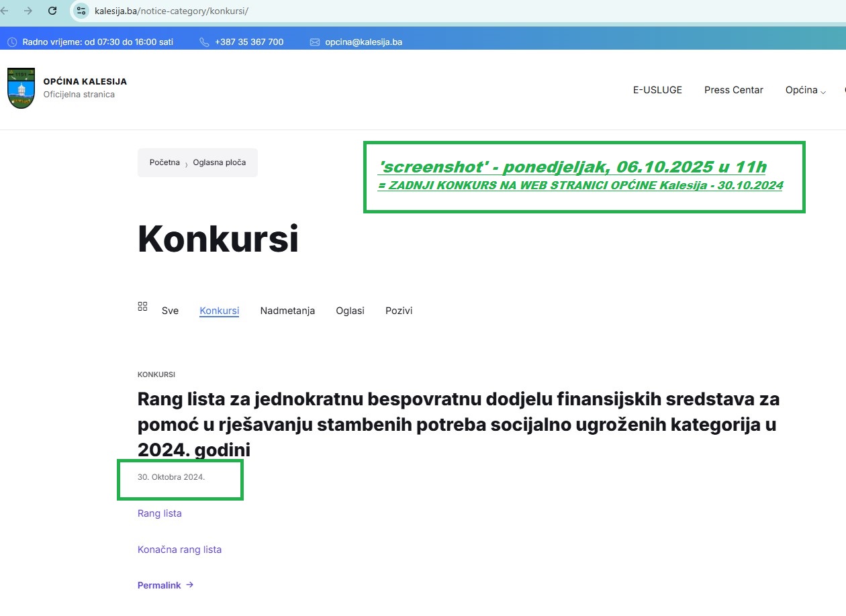
Task: Click the grid icon beside Sve
Action: (x=142, y=307)
